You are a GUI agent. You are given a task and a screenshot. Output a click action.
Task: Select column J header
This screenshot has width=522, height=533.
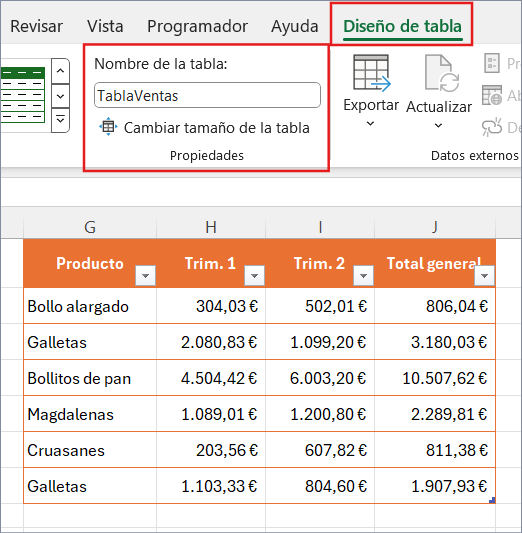click(435, 227)
